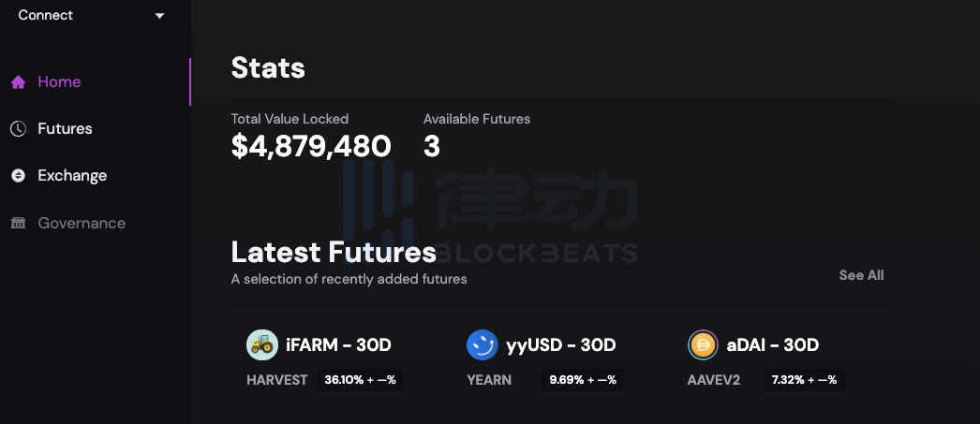Go to the Home menu item
The height and width of the screenshot is (424, 980).
click(x=59, y=81)
